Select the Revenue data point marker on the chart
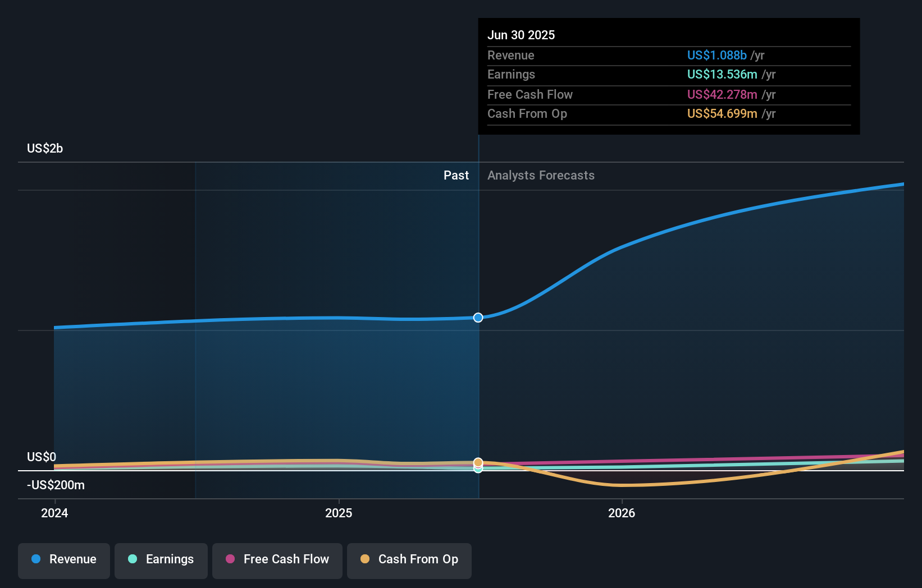 click(x=478, y=318)
